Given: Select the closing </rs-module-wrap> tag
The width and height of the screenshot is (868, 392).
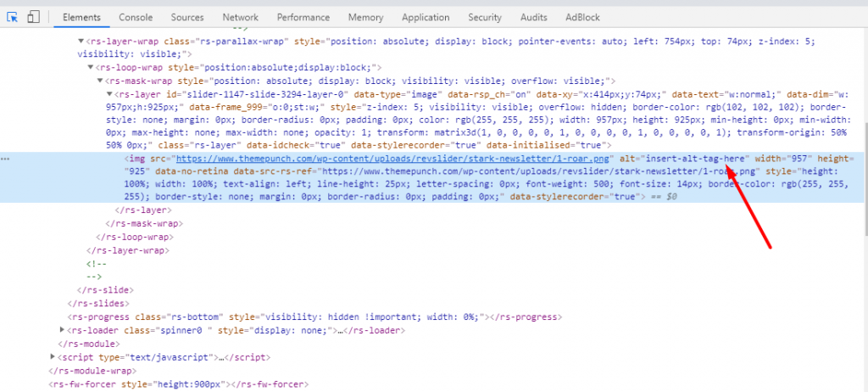Looking at the screenshot, I should (x=92, y=371).
